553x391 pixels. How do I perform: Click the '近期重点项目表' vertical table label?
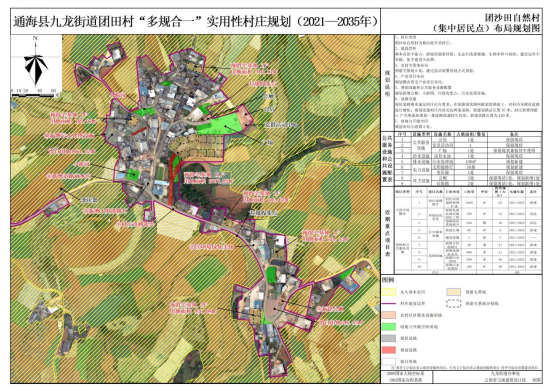click(x=387, y=233)
